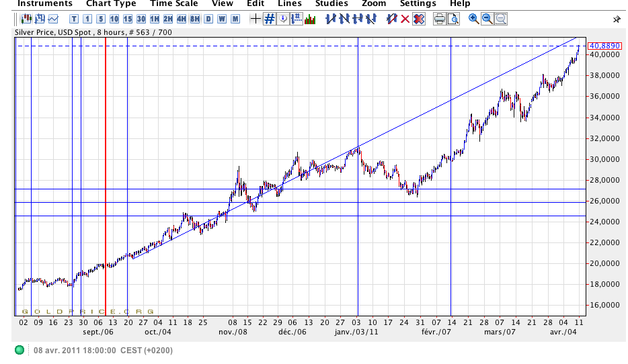The image size is (628, 364).
Task: Toggle data info tooltip
Action: [x=283, y=19]
